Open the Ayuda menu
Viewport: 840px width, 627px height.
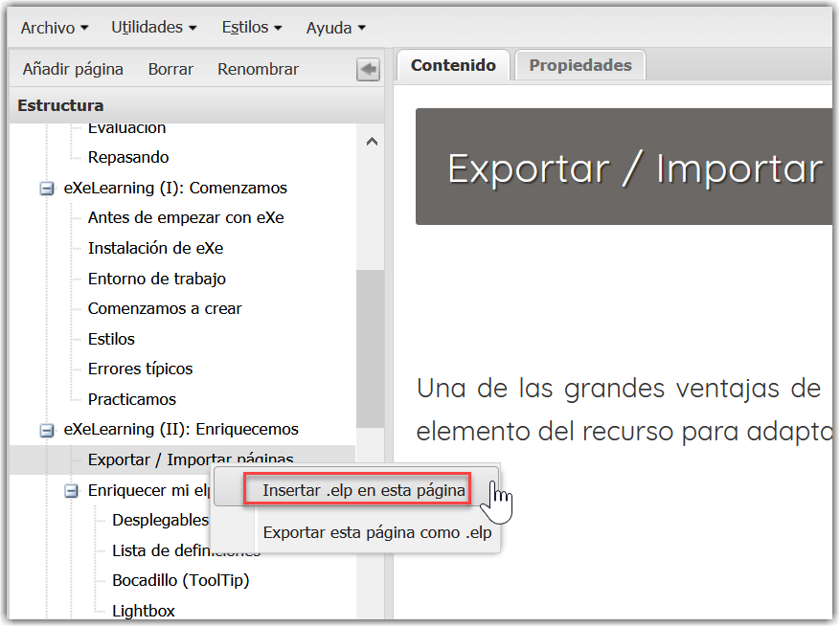(x=335, y=28)
